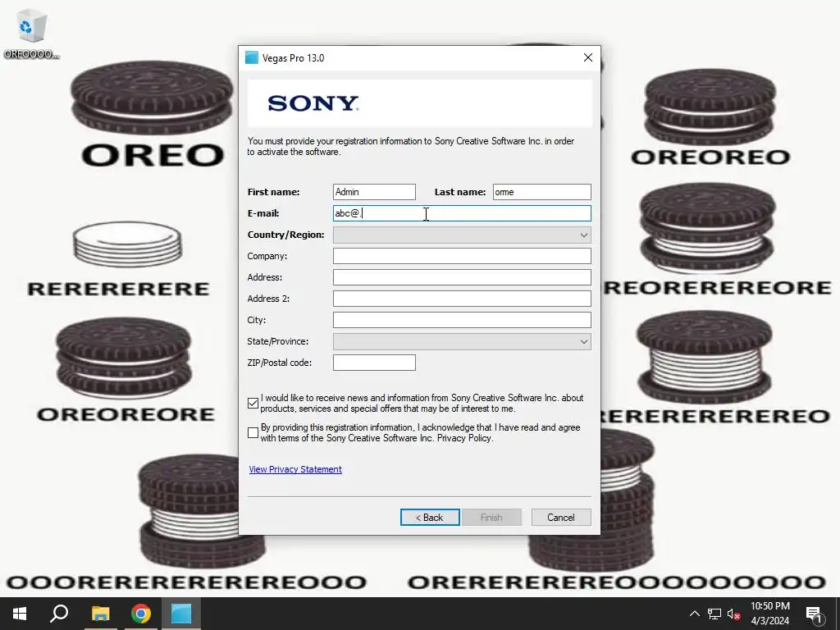Click the Address 2 text field
Viewport: 840px width, 630px height.
[462, 299]
